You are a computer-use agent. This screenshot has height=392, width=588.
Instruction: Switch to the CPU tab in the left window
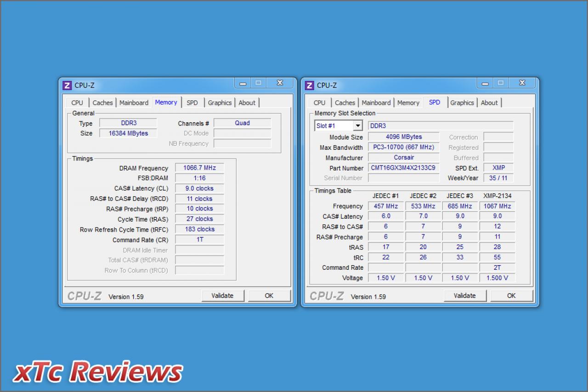(x=77, y=102)
